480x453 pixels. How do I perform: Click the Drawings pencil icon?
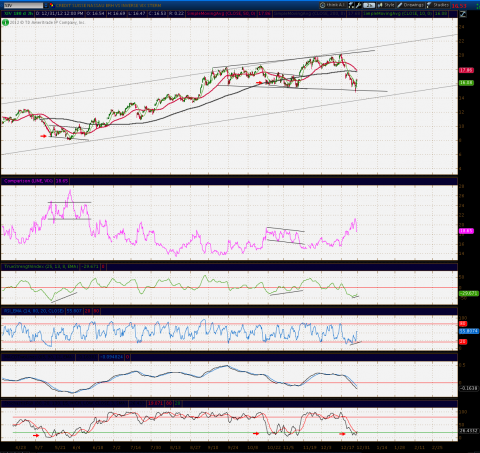[400, 5]
